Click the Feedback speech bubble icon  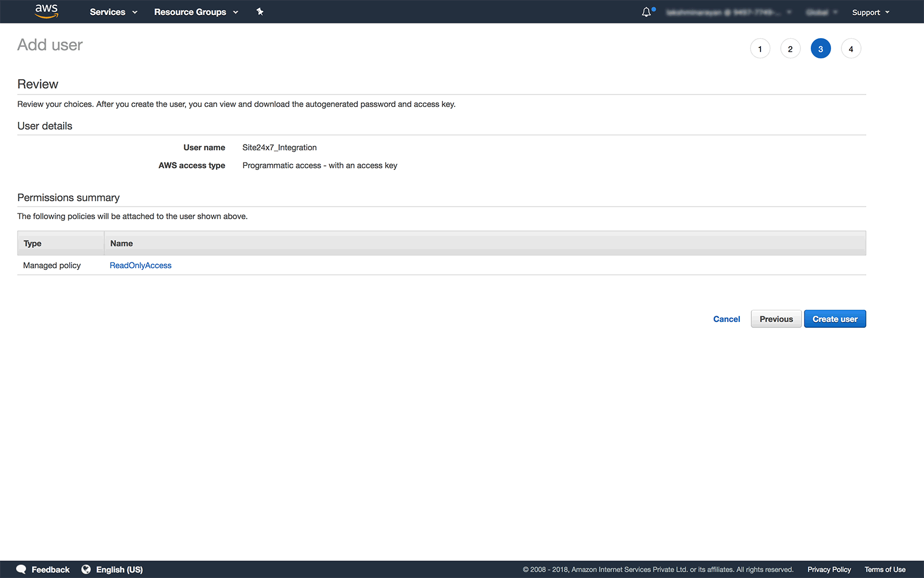[21, 569]
